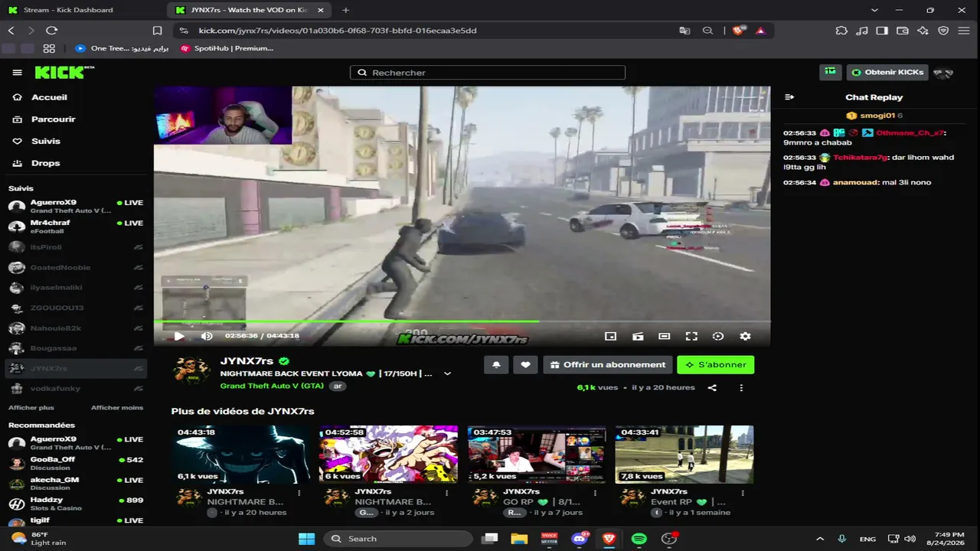Navigate to Suivis
The width and height of the screenshot is (980, 551).
click(45, 142)
